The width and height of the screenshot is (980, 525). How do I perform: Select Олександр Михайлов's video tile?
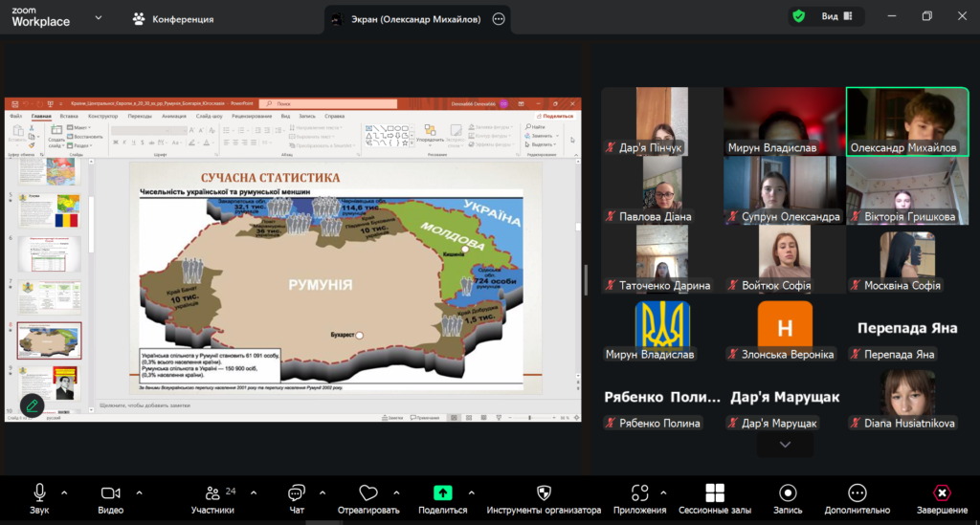[906, 121]
